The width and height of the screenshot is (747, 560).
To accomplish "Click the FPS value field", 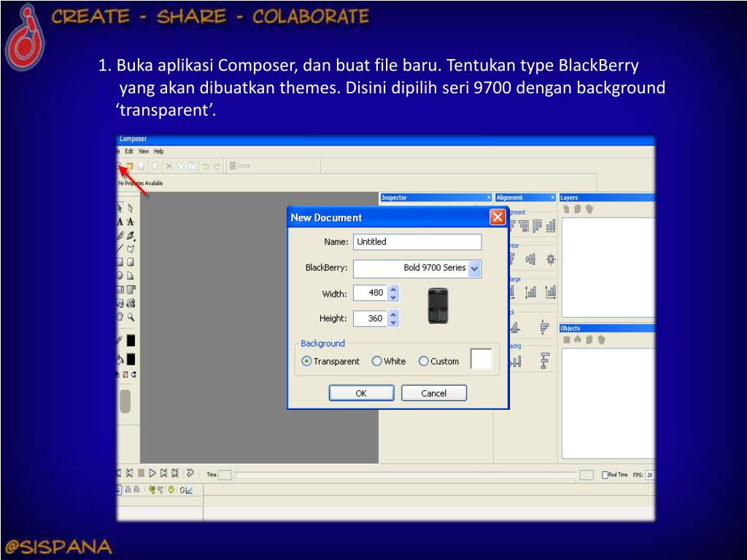I will click(x=650, y=475).
